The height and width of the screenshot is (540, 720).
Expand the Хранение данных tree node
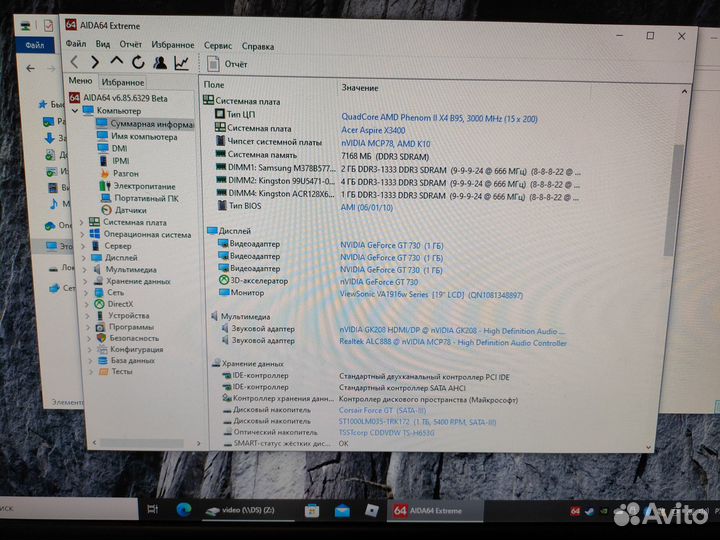point(86,281)
